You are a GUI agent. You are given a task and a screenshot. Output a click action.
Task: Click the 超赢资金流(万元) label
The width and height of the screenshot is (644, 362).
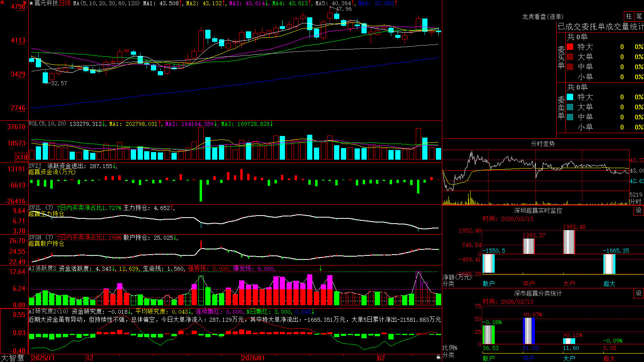(x=52, y=172)
